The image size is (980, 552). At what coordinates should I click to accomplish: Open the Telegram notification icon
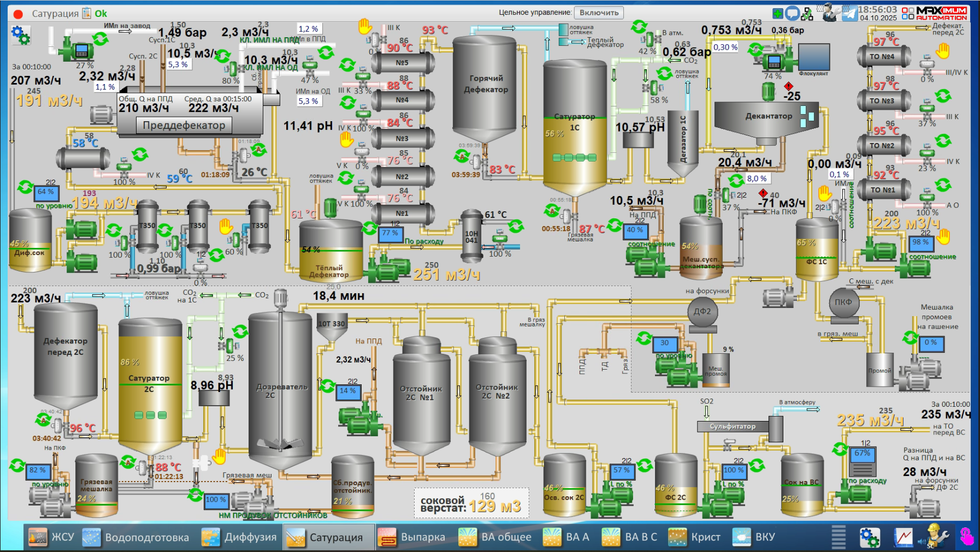pos(849,13)
